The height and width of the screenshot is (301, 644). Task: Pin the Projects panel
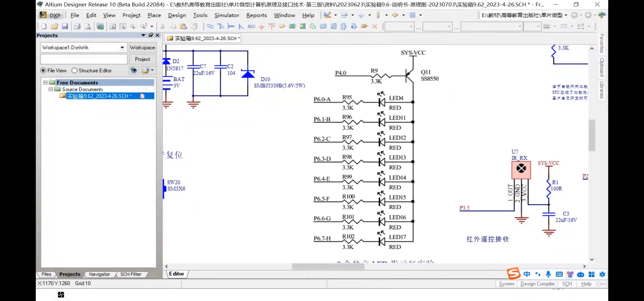pyautogui.click(x=151, y=35)
